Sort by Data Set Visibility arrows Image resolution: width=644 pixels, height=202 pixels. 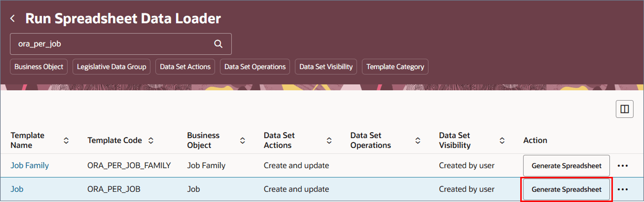coord(502,140)
